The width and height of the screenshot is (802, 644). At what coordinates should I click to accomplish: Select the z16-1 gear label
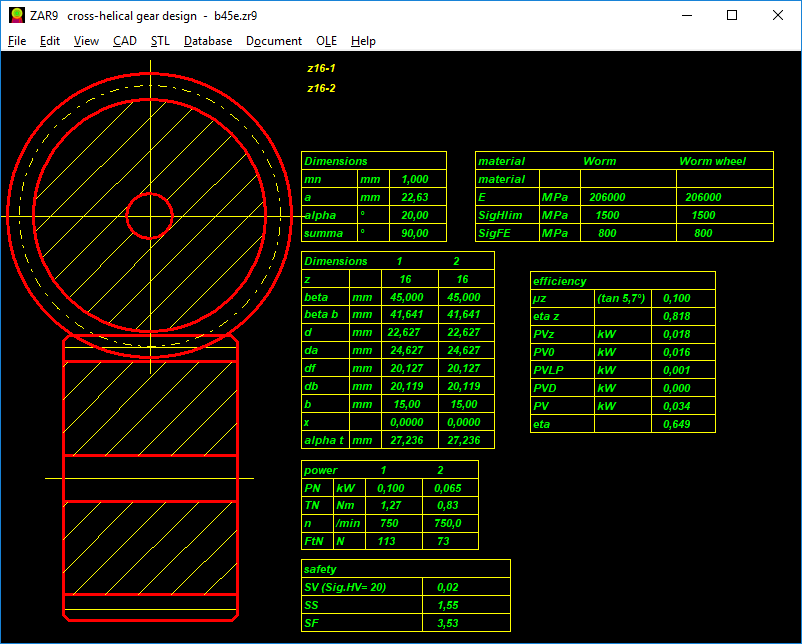tap(321, 69)
